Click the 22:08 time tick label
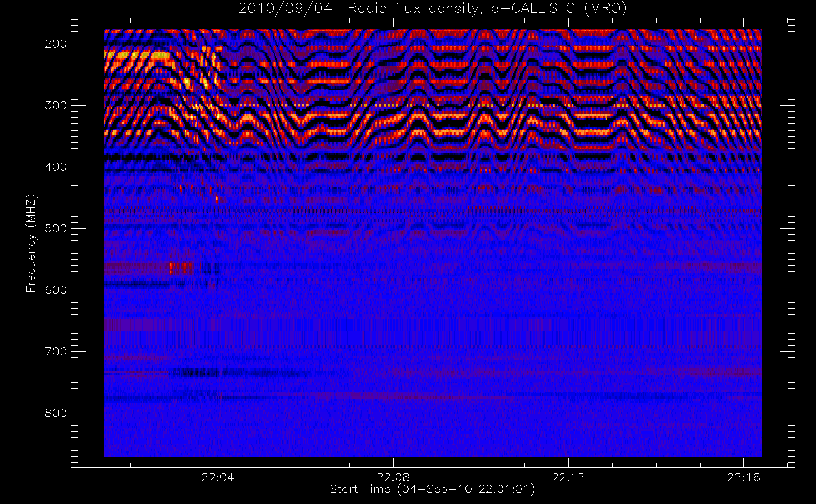The image size is (816, 504). click(x=393, y=477)
